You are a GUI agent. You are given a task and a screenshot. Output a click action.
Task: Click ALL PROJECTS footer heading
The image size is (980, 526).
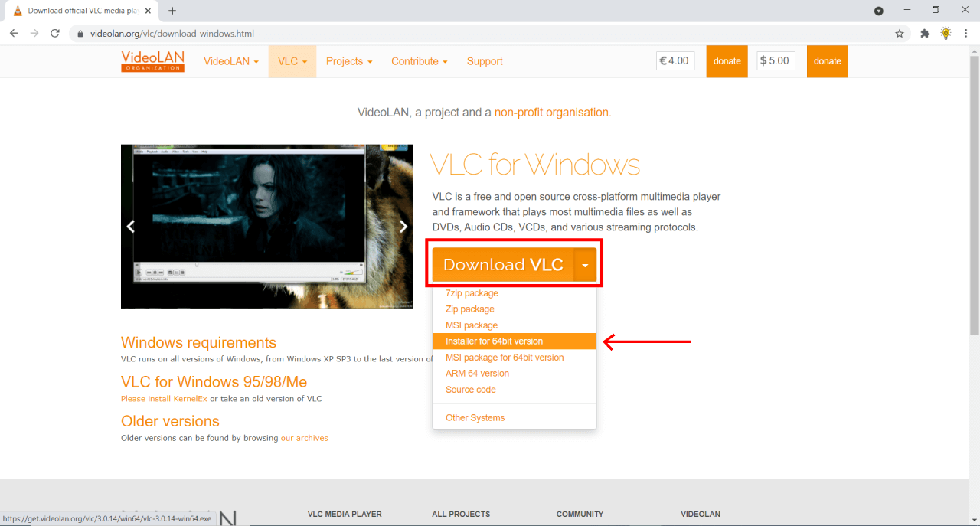pos(461,514)
